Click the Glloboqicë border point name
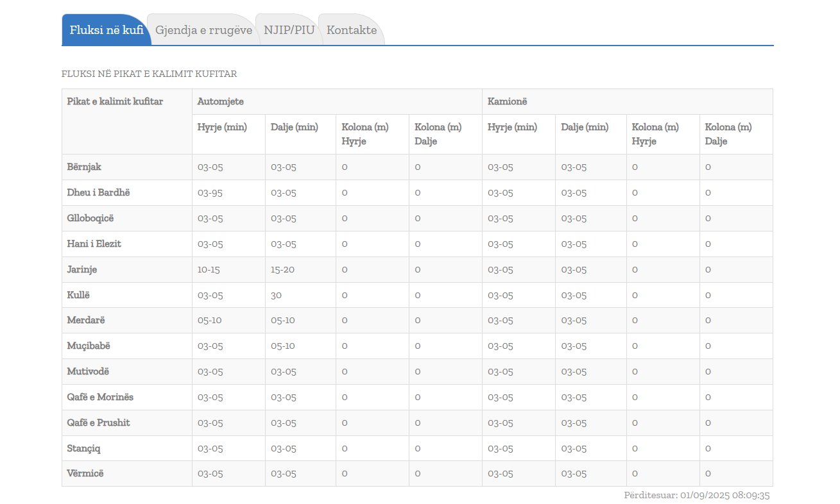This screenshot has height=504, width=840. coord(90,218)
